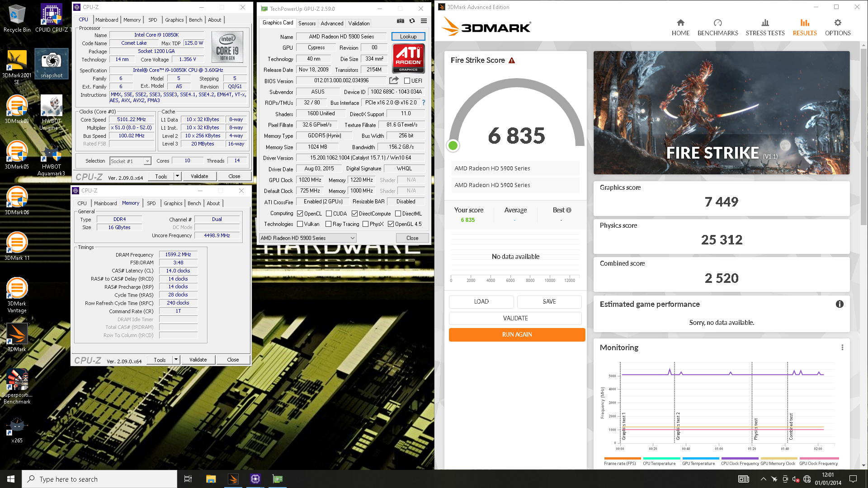The height and width of the screenshot is (488, 868).
Task: Toggle CUDA checkbox
Action: click(x=329, y=214)
